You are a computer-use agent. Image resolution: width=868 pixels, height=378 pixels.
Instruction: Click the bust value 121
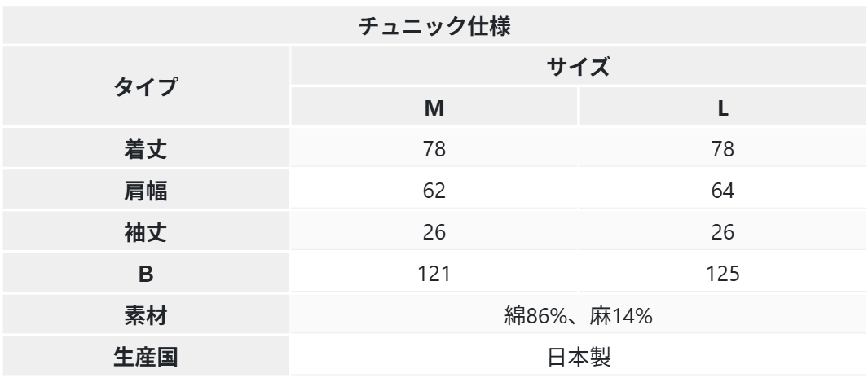(x=434, y=273)
